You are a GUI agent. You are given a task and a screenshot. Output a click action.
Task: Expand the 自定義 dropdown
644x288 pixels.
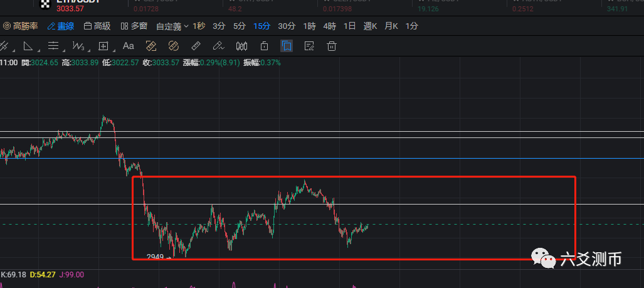[x=172, y=26]
